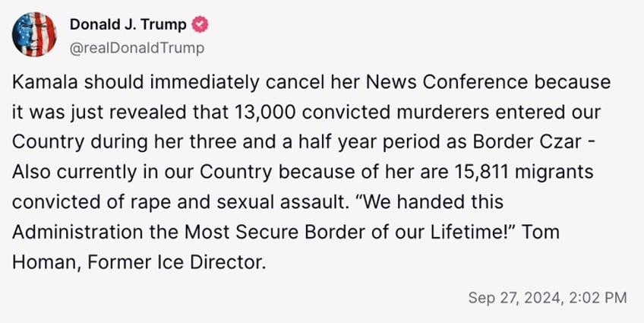Open the flag-painted profile avatar
This screenshot has height=323, width=644.
tap(34, 34)
